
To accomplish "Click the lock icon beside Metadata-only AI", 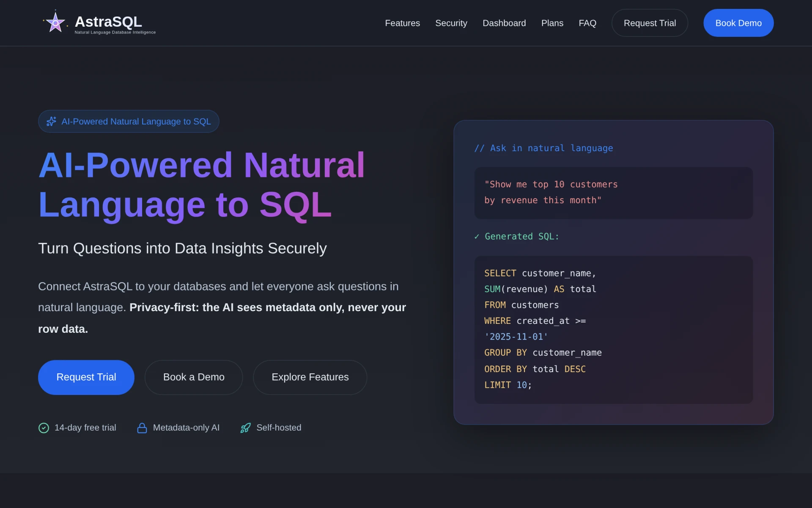I will click(x=142, y=428).
